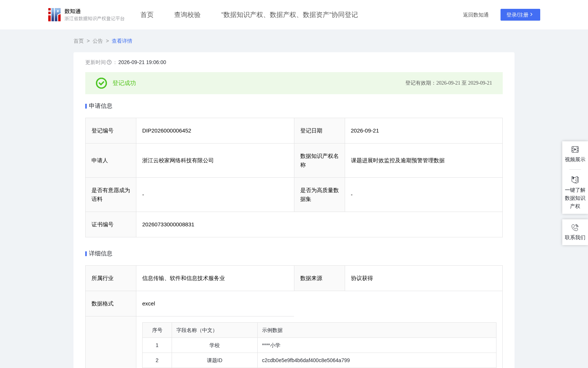Click update time 2026-09-21 19:06:00
588x368 pixels.
[x=142, y=63]
